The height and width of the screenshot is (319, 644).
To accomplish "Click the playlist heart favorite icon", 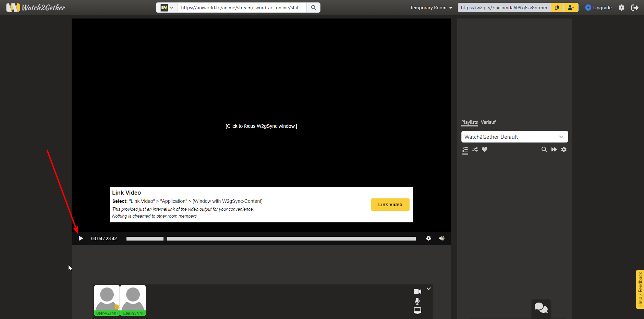I will pyautogui.click(x=485, y=149).
